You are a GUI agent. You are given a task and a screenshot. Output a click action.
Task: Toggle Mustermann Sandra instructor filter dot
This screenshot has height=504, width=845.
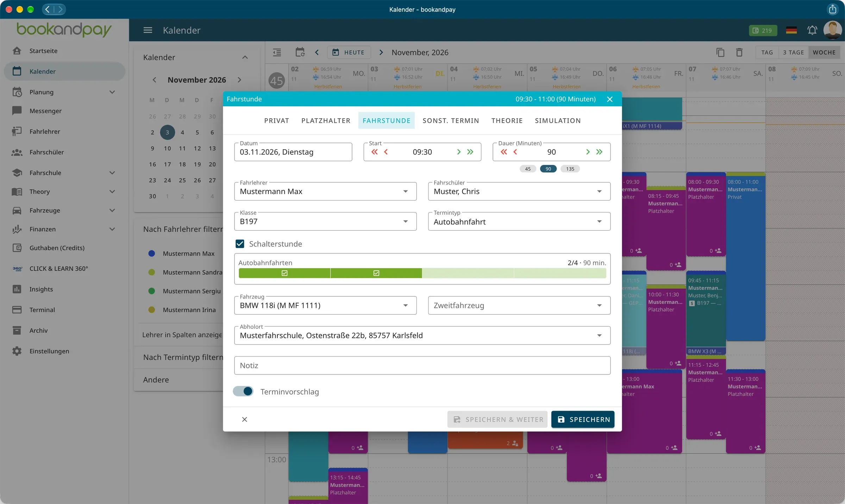(152, 272)
